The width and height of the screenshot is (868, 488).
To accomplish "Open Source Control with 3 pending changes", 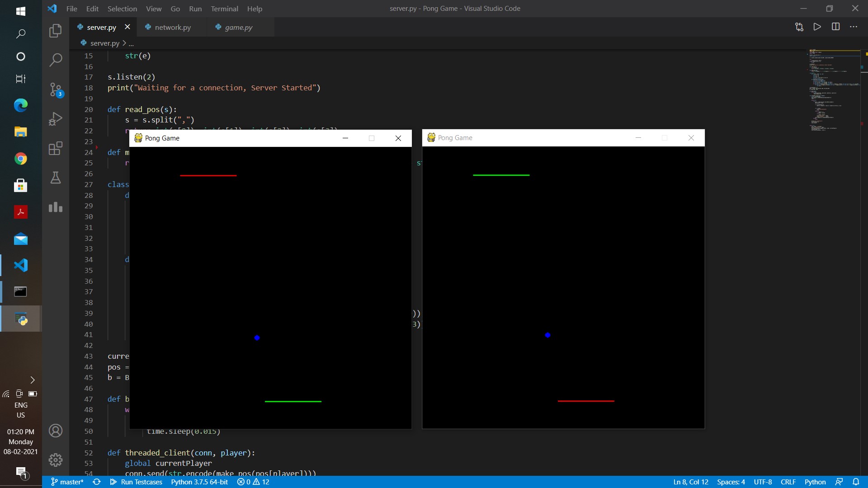I will (x=56, y=89).
